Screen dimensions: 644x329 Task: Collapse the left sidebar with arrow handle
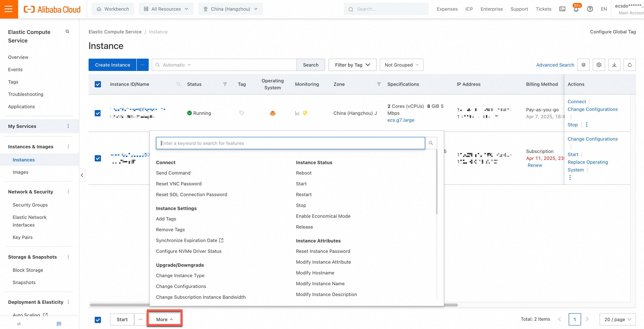(82, 175)
